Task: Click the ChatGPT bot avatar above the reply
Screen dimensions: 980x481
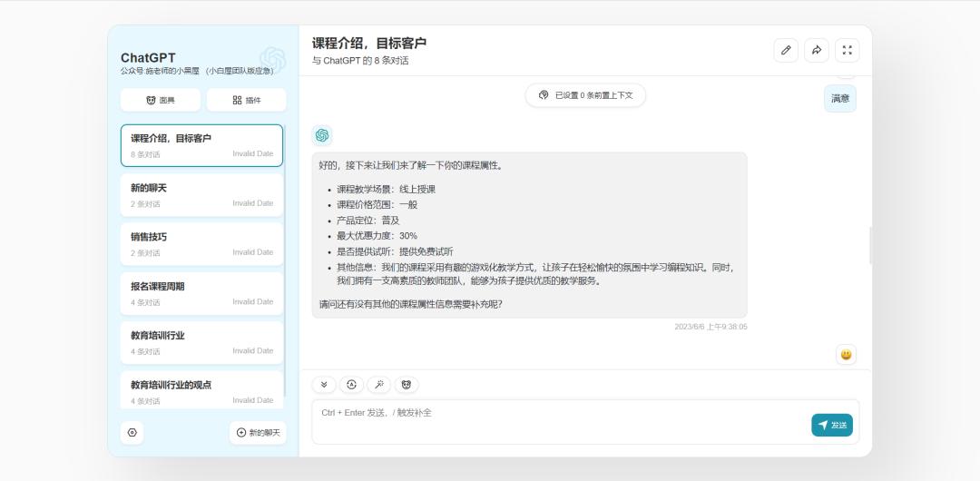Action: pos(322,135)
